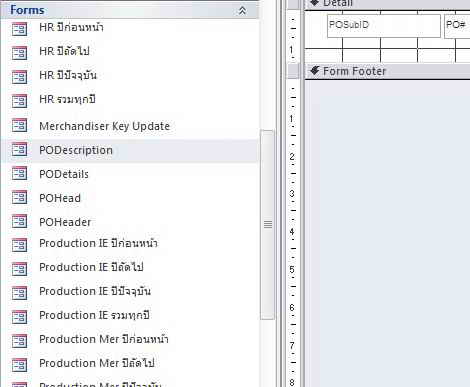Select the Form Footer section bar
The height and width of the screenshot is (387, 470).
pyautogui.click(x=387, y=71)
